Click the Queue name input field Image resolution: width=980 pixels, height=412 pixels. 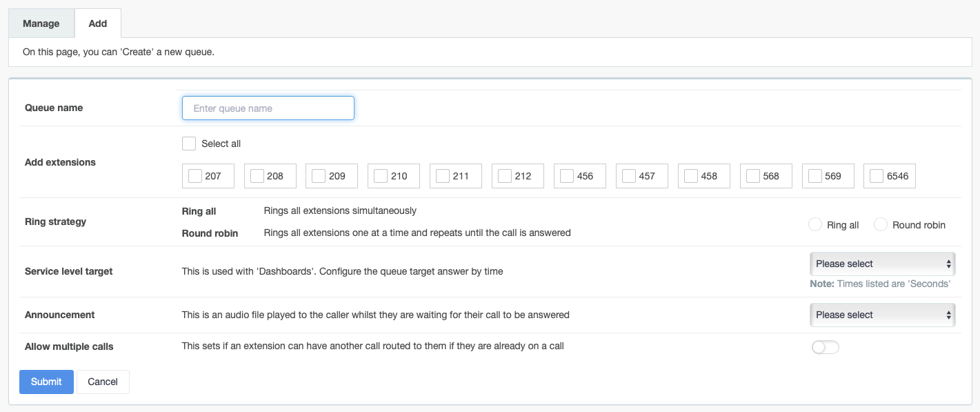pyautogui.click(x=268, y=108)
